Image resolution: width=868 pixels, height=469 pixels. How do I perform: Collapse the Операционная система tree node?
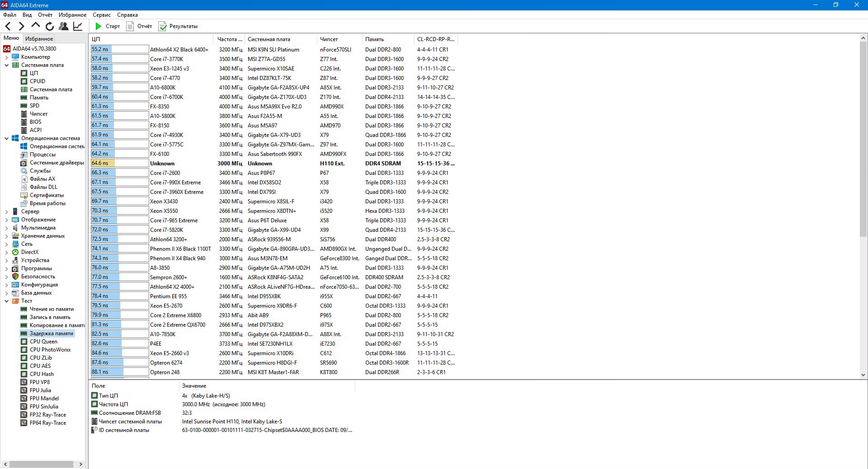6,138
